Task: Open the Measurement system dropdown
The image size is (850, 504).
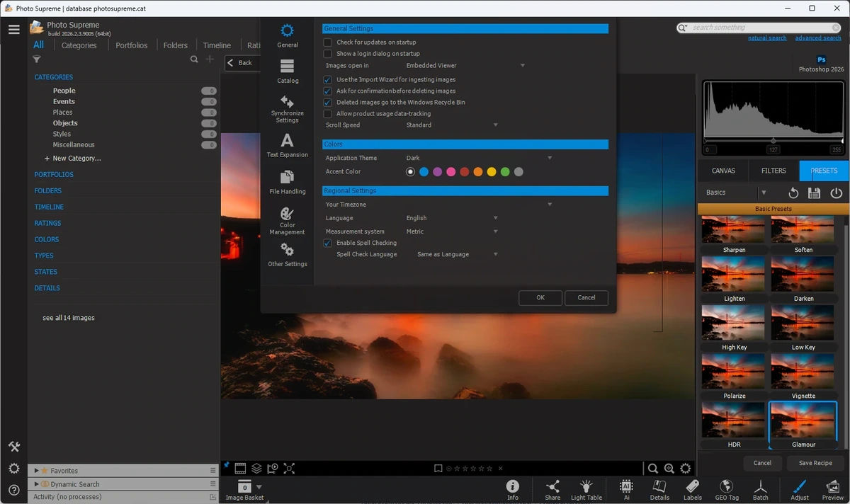Action: 452,232
